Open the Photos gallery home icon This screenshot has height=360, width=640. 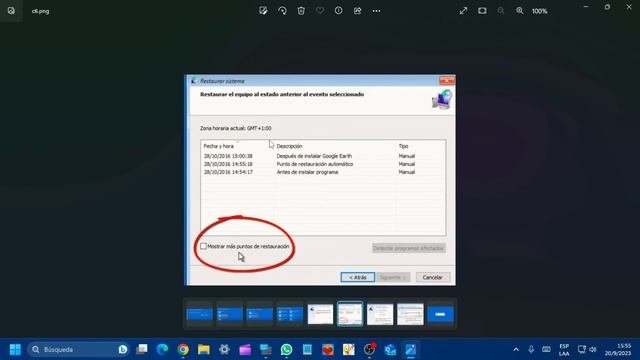point(11,11)
